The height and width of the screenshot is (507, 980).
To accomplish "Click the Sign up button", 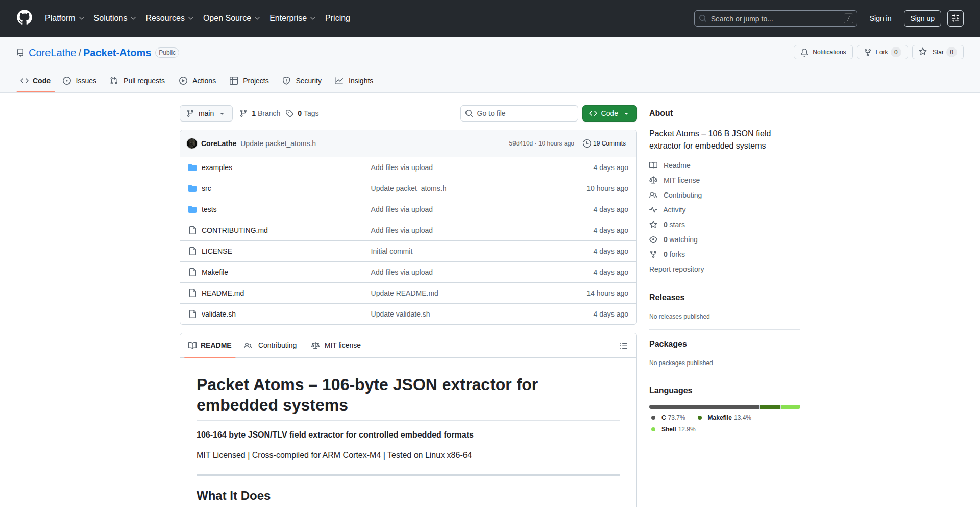I will coord(922,18).
